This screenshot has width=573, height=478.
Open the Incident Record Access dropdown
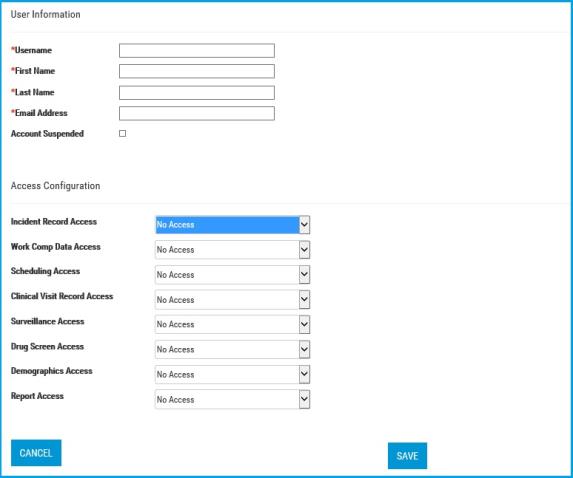point(232,225)
